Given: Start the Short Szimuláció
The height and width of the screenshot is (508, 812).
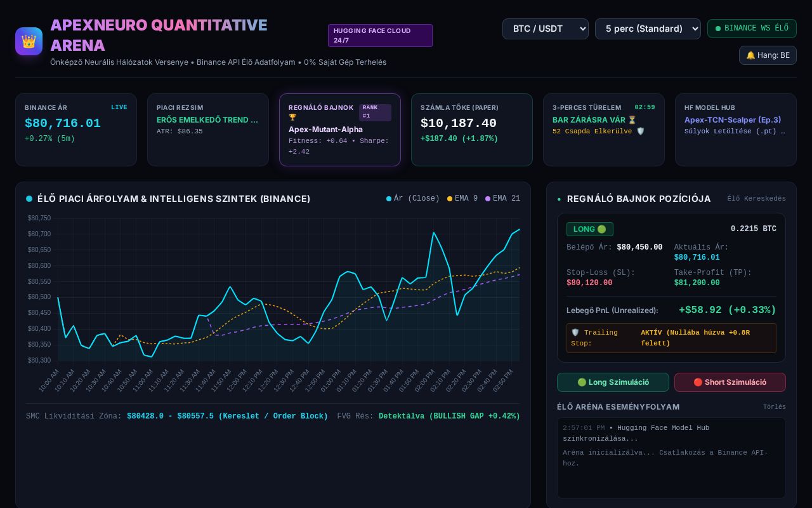Looking at the screenshot, I should [730, 382].
